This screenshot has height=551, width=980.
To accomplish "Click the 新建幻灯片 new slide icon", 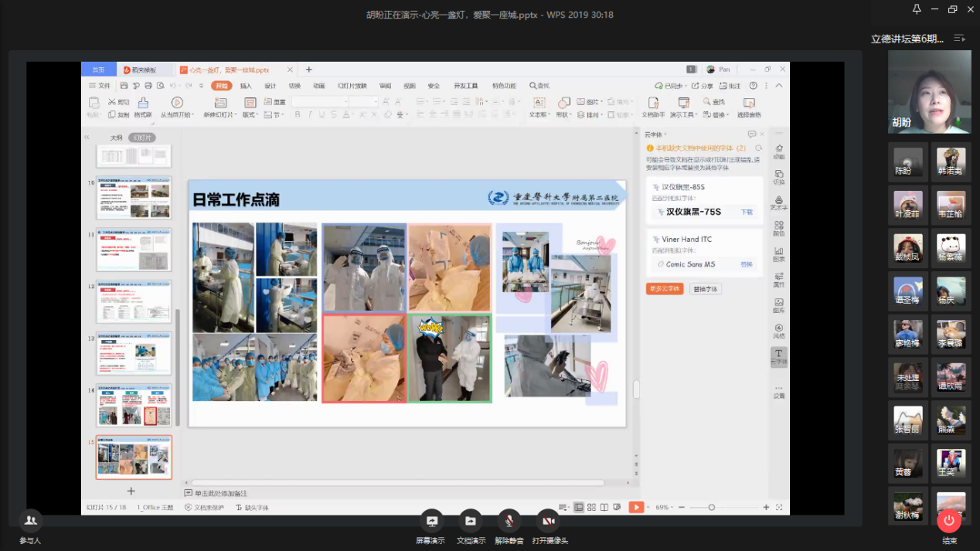I will (x=220, y=103).
